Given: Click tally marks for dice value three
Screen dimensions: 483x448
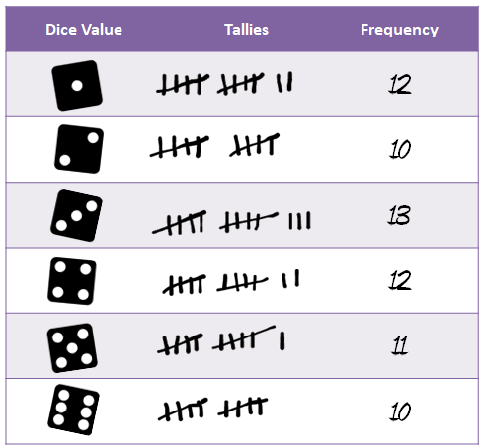Looking at the screenshot, I should [x=231, y=223].
